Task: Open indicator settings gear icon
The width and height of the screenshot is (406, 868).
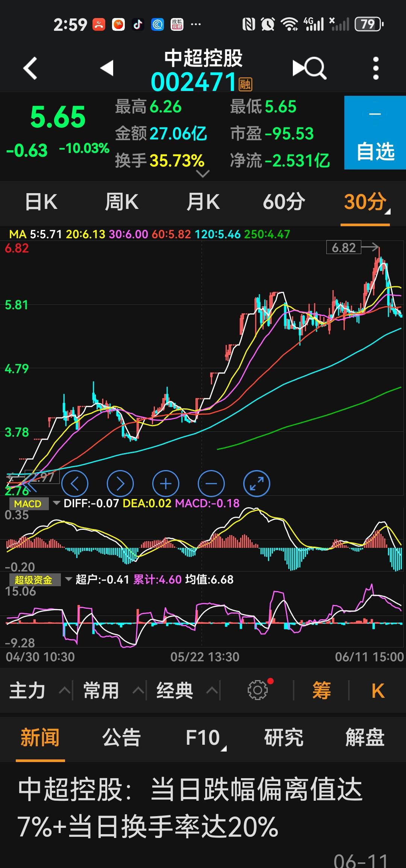Action: pos(258,690)
